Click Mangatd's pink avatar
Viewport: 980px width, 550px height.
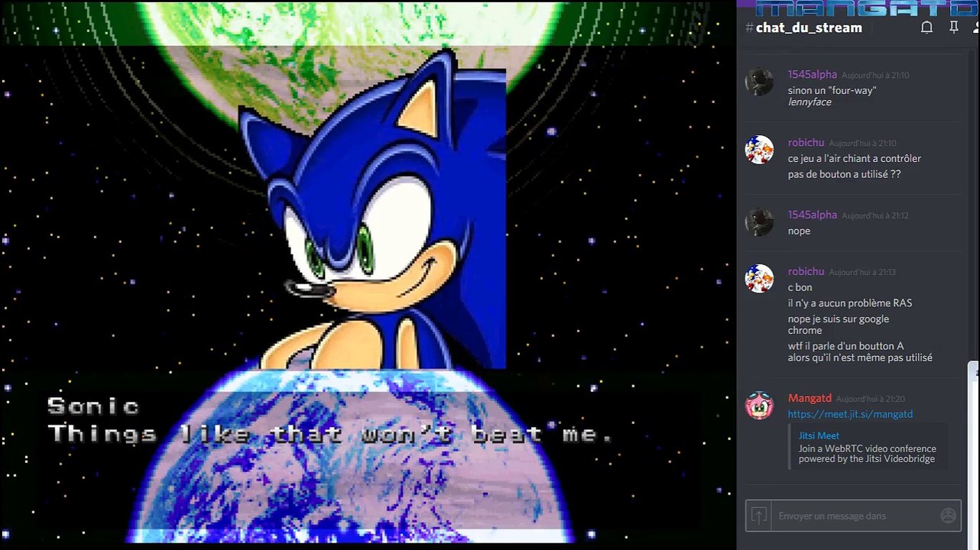point(759,406)
